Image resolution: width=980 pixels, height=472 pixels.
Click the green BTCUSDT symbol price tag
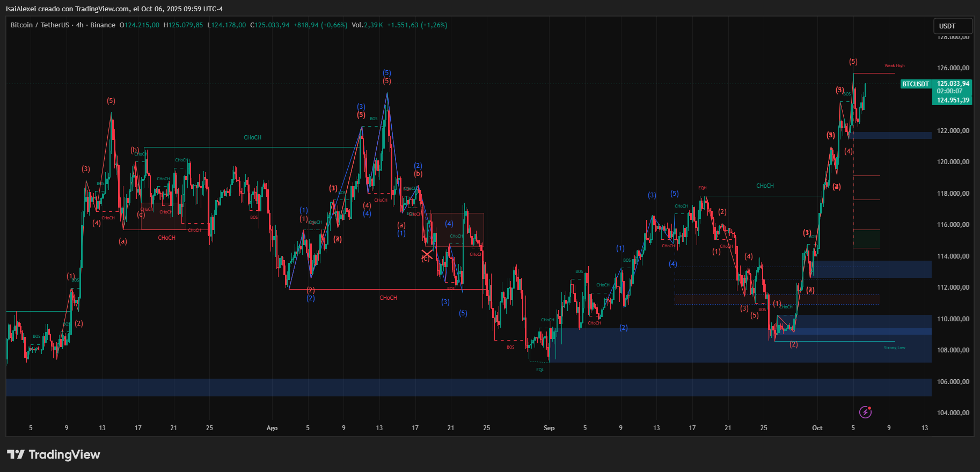[x=915, y=84]
